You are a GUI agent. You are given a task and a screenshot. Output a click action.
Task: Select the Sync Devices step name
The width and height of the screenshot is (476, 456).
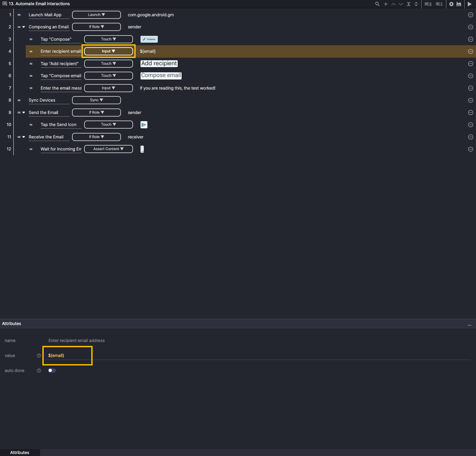[42, 100]
